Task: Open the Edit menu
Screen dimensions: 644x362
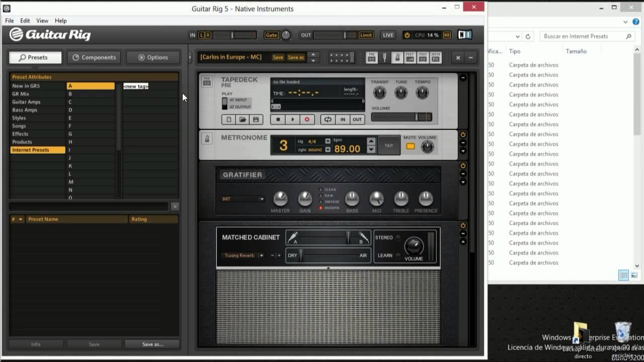Action: [25, 21]
